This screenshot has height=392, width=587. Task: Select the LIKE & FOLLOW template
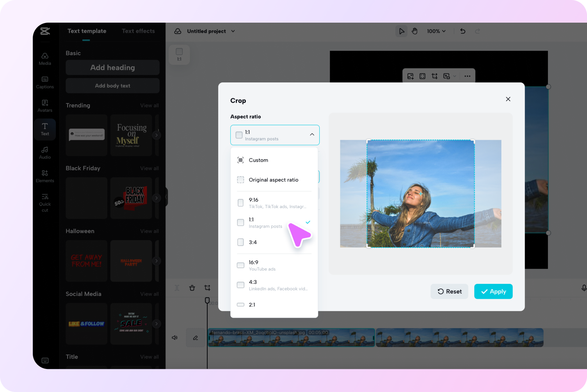pyautogui.click(x=86, y=324)
